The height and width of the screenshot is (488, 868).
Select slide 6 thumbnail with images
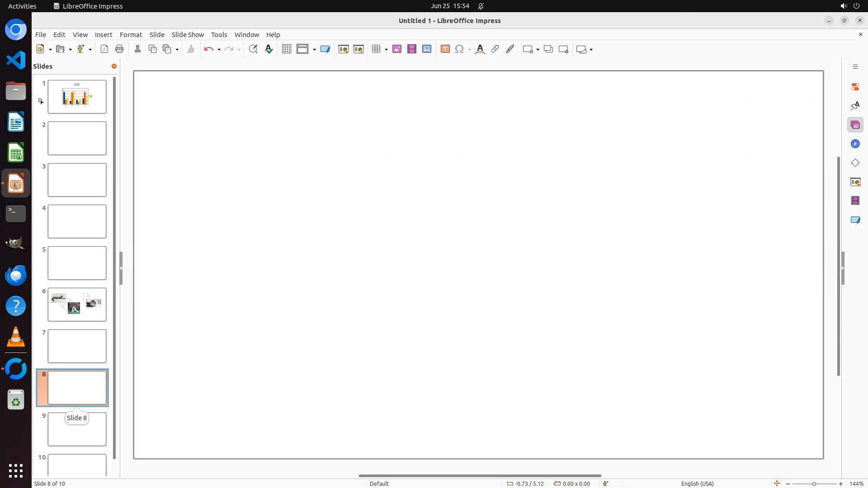click(77, 305)
